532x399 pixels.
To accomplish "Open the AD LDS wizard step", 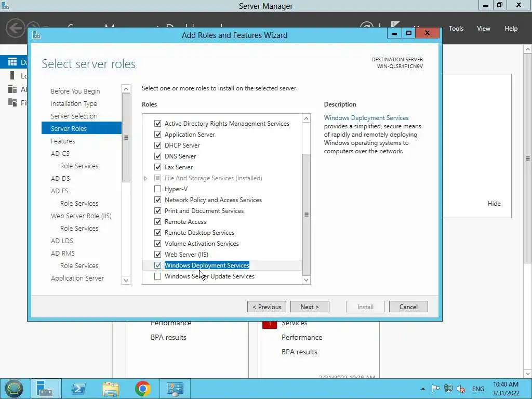I will [62, 241].
